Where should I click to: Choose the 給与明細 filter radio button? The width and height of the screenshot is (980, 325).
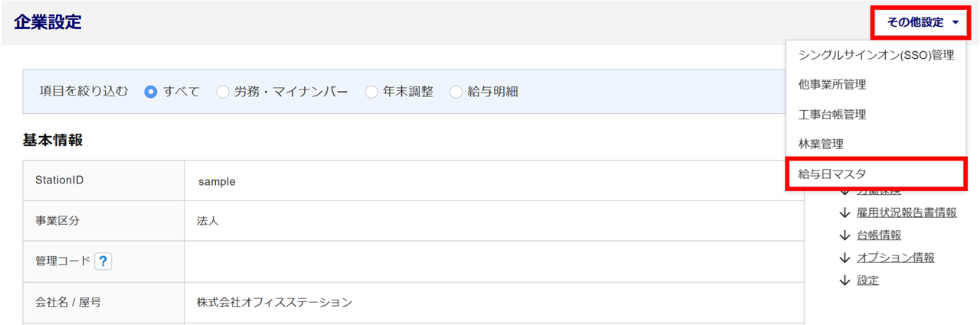[456, 92]
